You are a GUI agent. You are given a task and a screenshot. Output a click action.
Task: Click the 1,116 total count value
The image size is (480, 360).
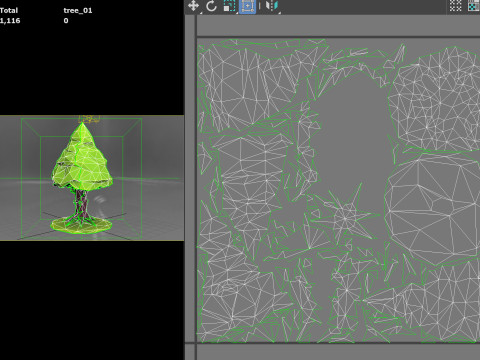(x=10, y=21)
